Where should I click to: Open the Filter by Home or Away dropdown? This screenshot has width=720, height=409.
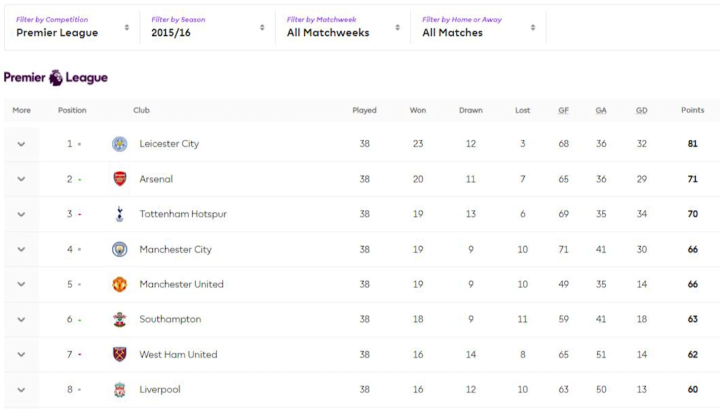[x=478, y=27]
